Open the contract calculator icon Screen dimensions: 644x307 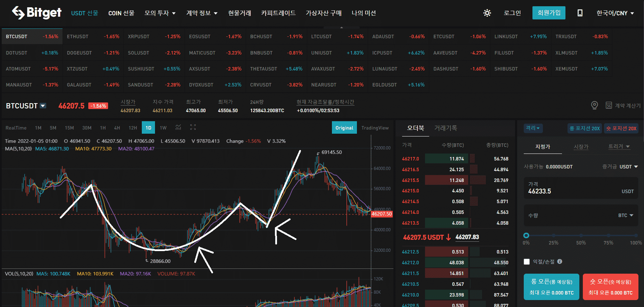coord(609,105)
